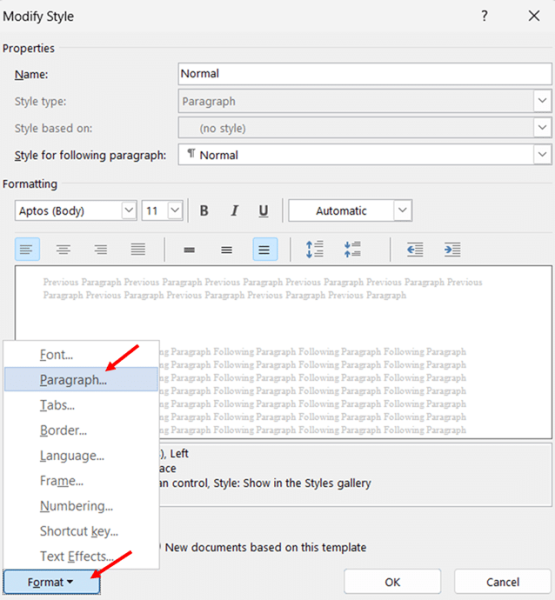555x600 pixels.
Task: Increase indent icon
Action: coord(452,249)
